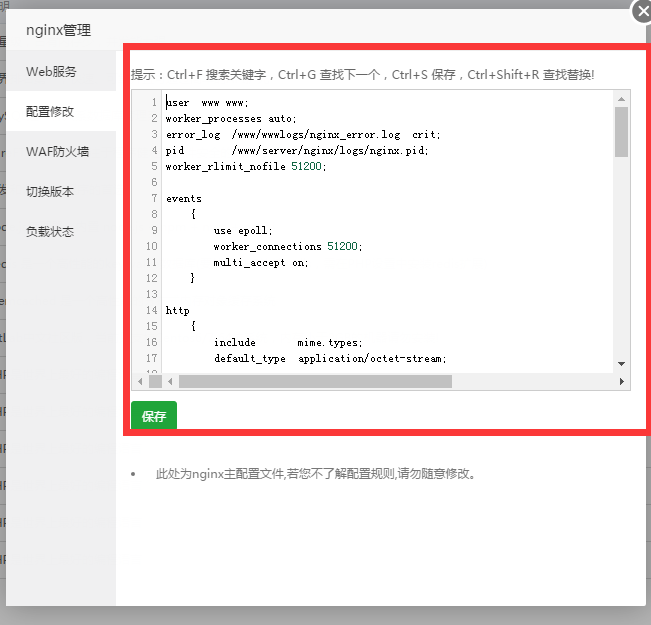Click 51200 in worker_connections line
Image resolution: width=651 pixels, height=625 pixels.
click(x=342, y=246)
